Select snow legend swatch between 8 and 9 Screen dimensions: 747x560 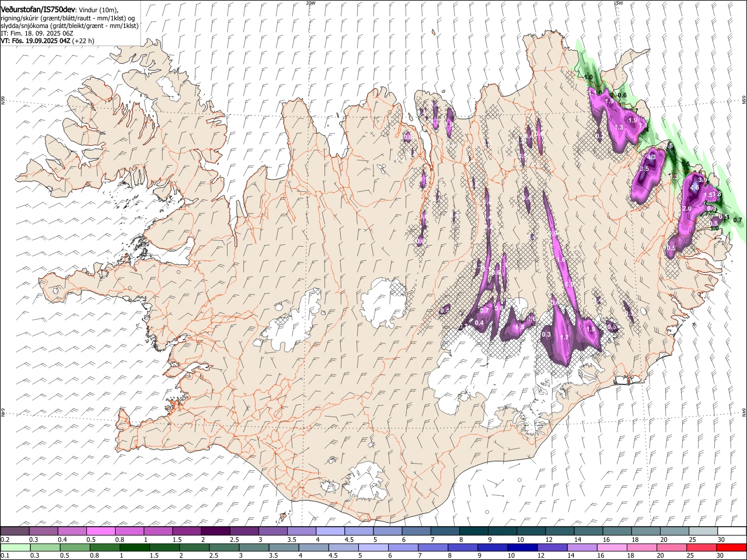click(473, 531)
